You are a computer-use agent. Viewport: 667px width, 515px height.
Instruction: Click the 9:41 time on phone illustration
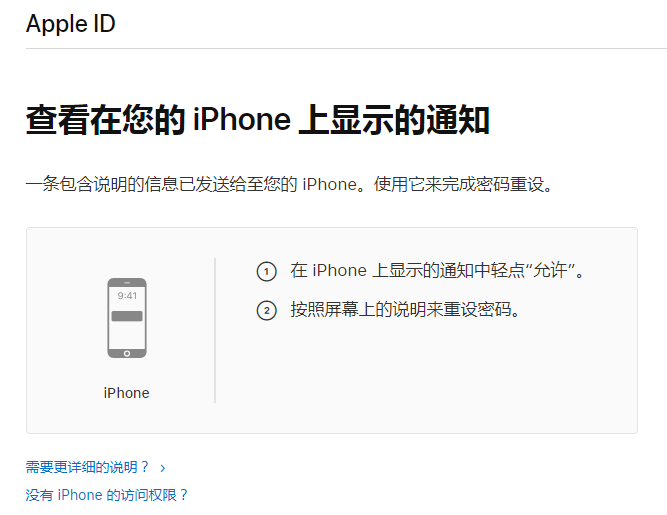pos(127,296)
